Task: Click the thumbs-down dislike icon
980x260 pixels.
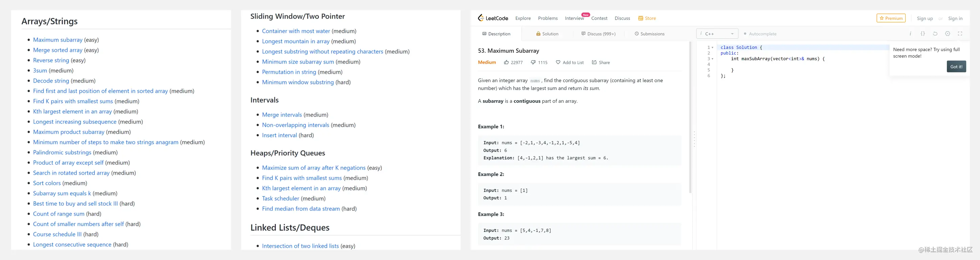Action: pos(533,62)
